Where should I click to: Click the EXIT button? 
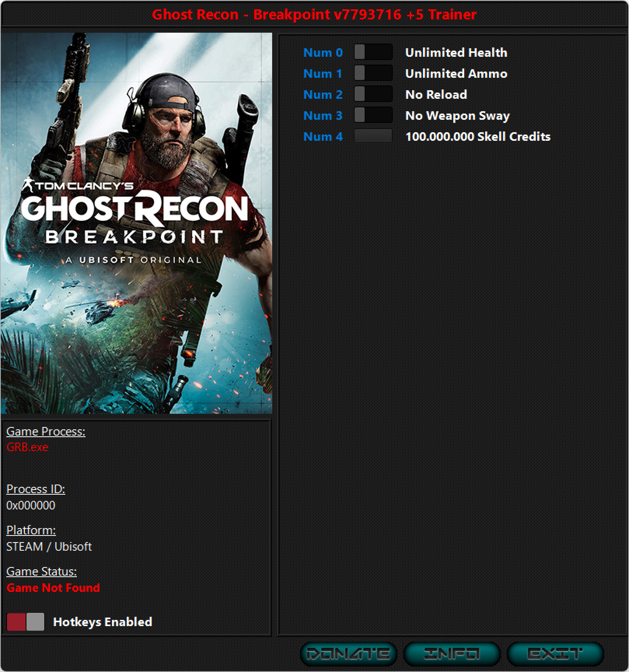pyautogui.click(x=556, y=653)
